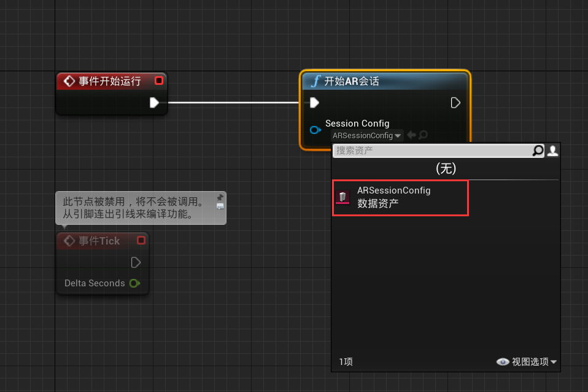Click the green Delta Seconds output pin
The width and height of the screenshot is (588, 392).
134,283
